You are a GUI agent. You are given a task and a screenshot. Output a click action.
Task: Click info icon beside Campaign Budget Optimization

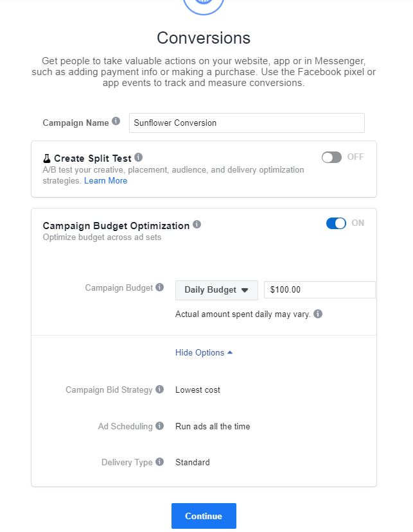click(x=197, y=225)
